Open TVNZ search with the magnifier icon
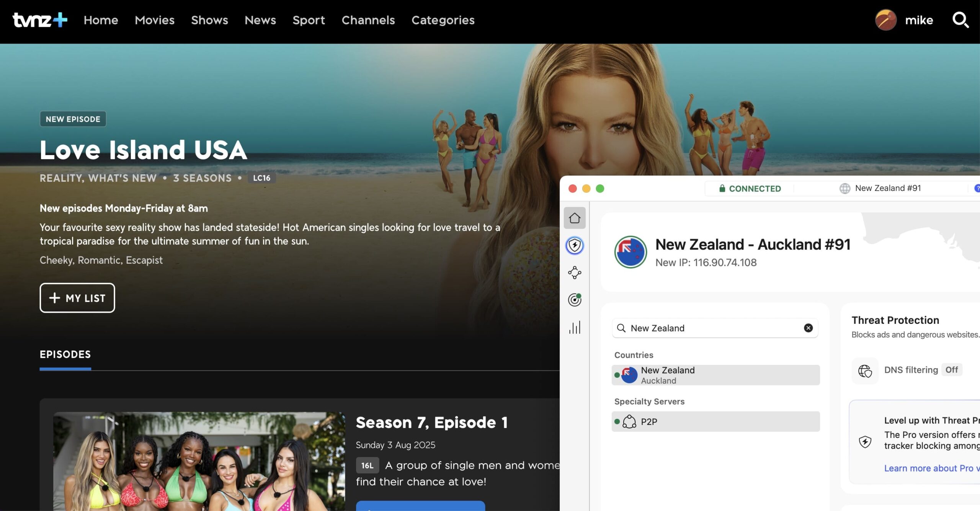The image size is (980, 511). click(x=961, y=20)
